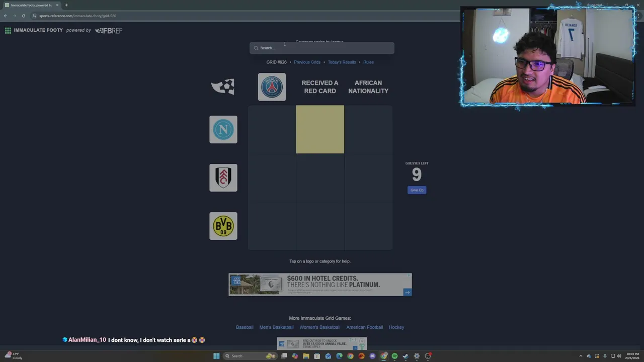Image resolution: width=644 pixels, height=362 pixels.
Task: Show hidden system tray icons chevron
Action: pyautogui.click(x=581, y=356)
